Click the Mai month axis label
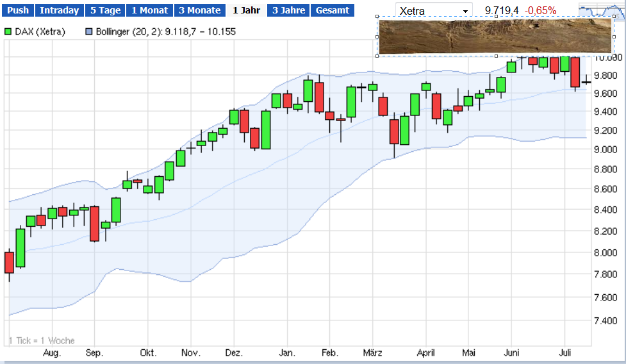Viewport: 626px width, 364px height. coord(469,353)
